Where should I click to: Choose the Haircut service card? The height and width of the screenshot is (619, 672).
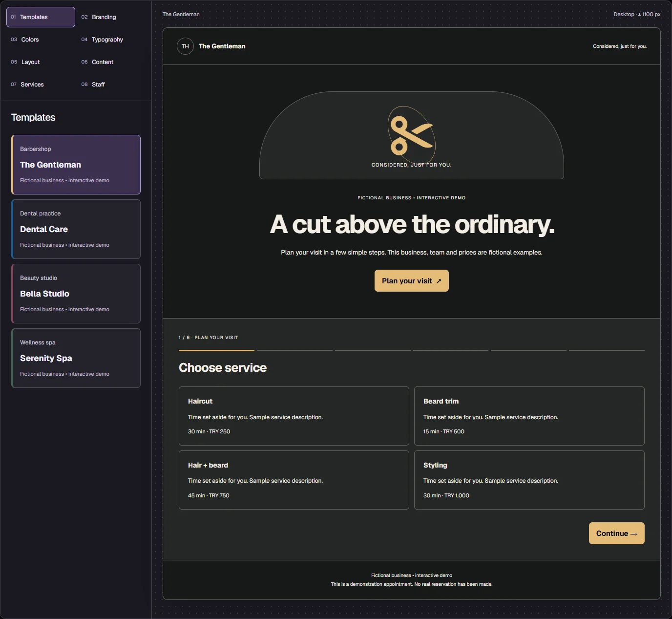coord(294,416)
